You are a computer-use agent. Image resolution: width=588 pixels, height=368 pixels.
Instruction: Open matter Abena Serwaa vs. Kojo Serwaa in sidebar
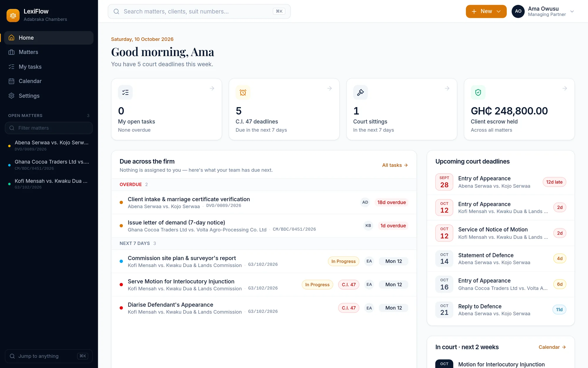tap(49, 145)
